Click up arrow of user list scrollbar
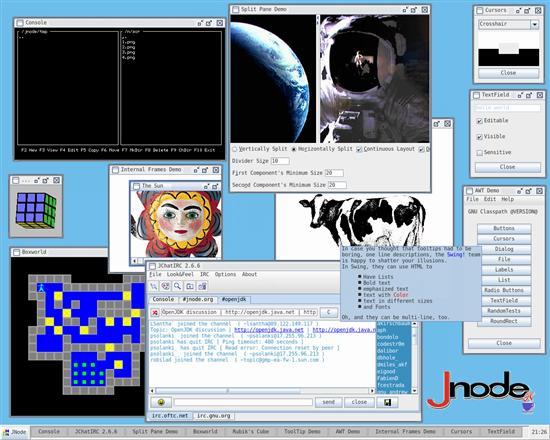Screen dimensions: 550x440 [415, 325]
